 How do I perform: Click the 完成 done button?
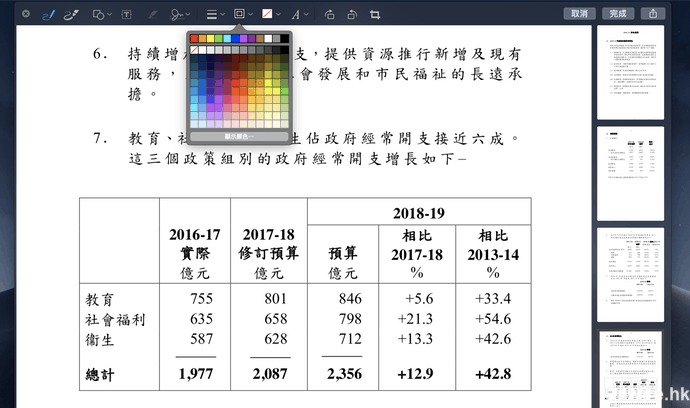(x=618, y=14)
